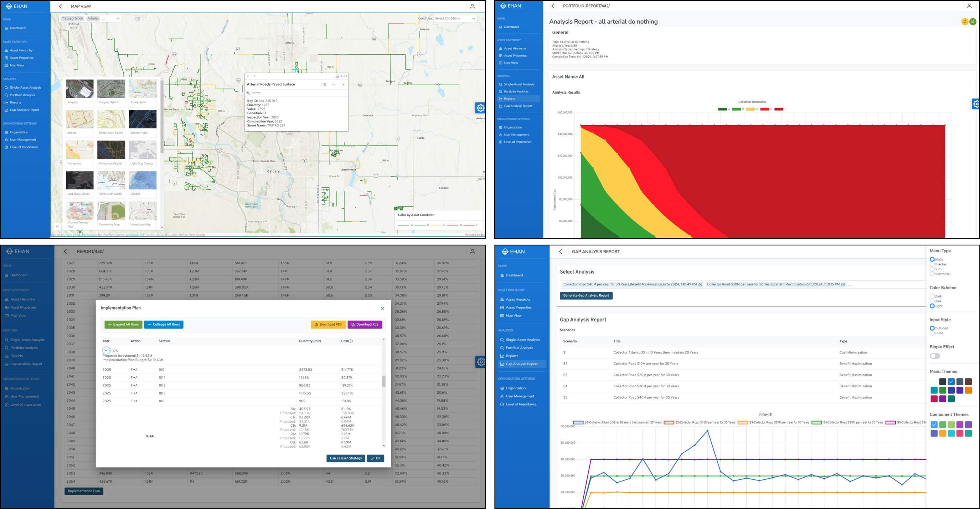Viewport: 980px width, 509px height.
Task: Close the Implementation Plan dialog
Action: (x=382, y=309)
